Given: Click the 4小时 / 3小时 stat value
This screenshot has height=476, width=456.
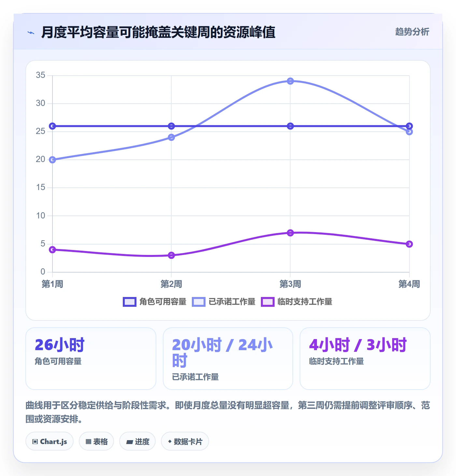Looking at the screenshot, I should tap(358, 345).
